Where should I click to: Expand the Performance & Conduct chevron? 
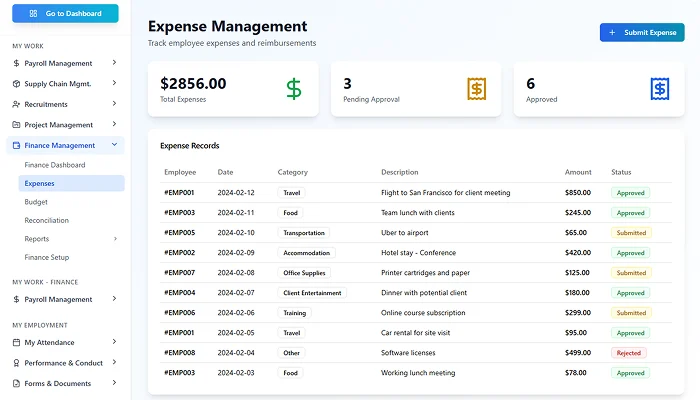pos(114,363)
